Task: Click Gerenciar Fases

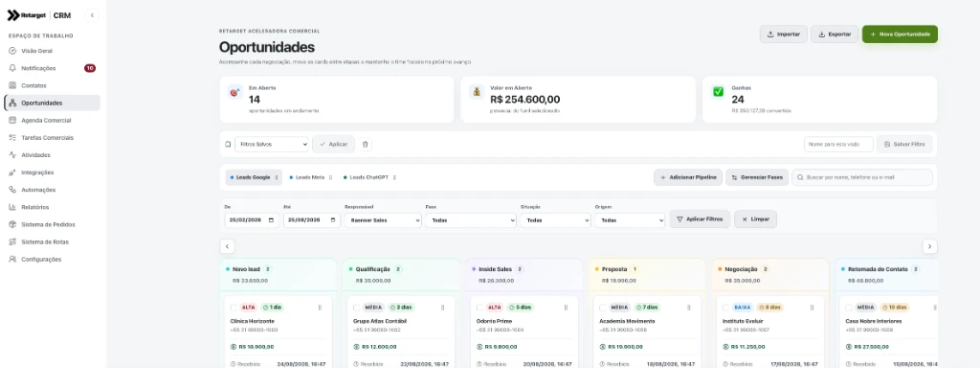Action: pos(757,177)
